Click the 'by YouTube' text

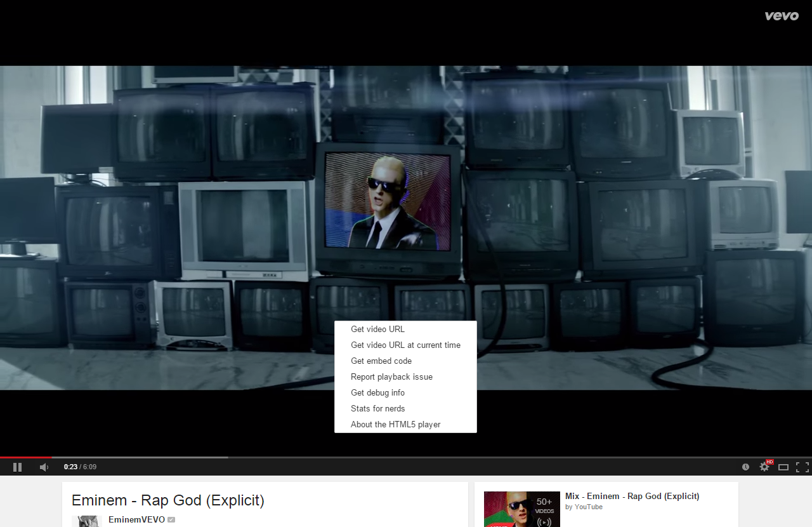(x=584, y=507)
